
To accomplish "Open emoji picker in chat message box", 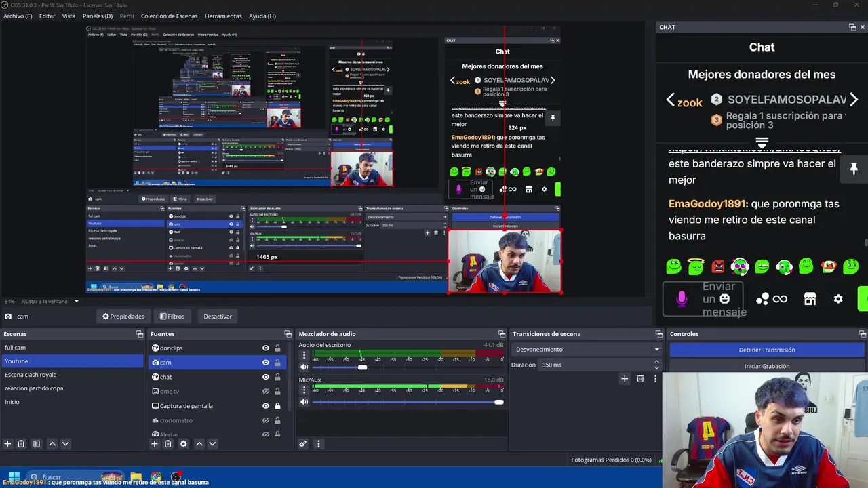I will coord(724,299).
